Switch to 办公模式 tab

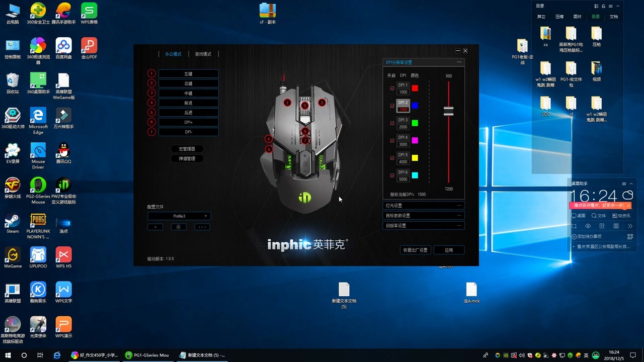pos(173,54)
